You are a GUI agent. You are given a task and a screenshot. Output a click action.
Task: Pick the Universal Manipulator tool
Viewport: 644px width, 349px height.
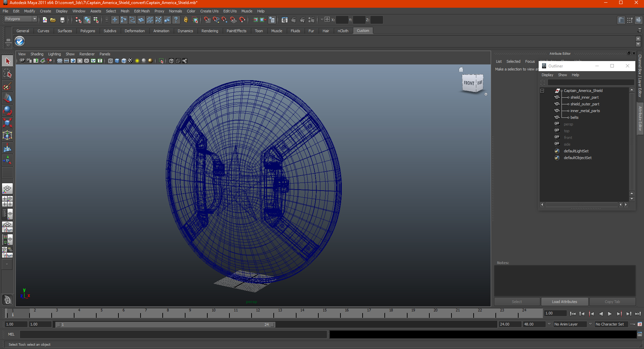(x=7, y=135)
